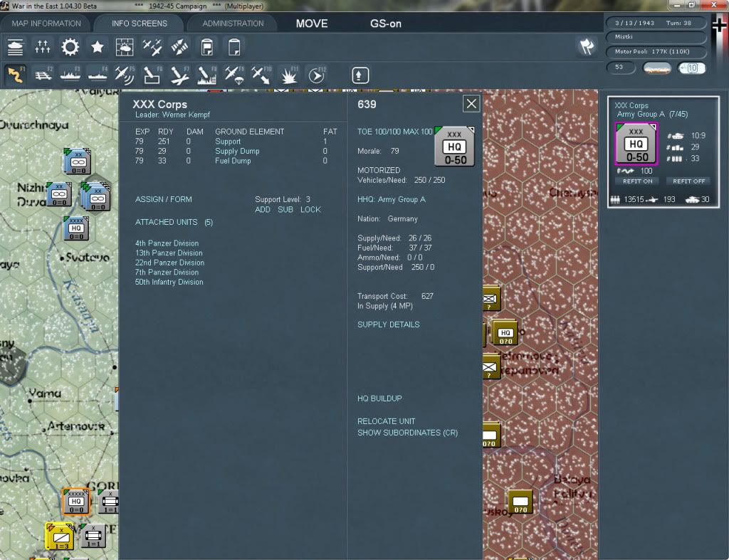Select F5 air recon mode

point(125,75)
